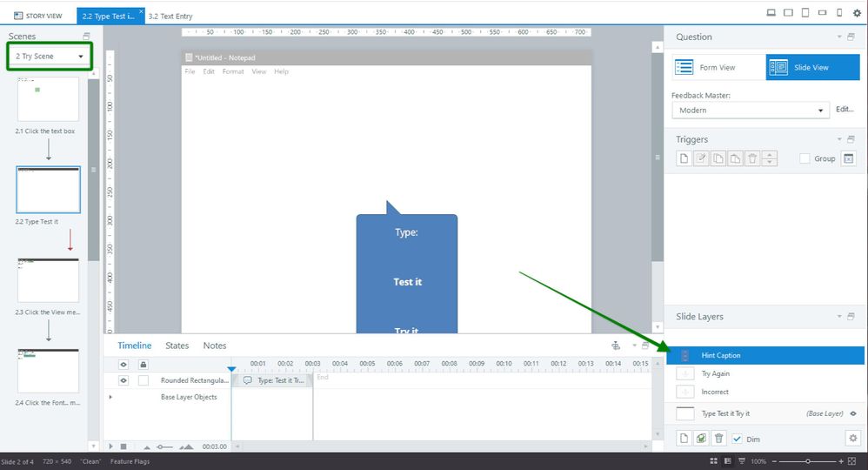Select the Type Test it Try it base layer
Screen dimensions: 868x470
pyautogui.click(x=765, y=413)
